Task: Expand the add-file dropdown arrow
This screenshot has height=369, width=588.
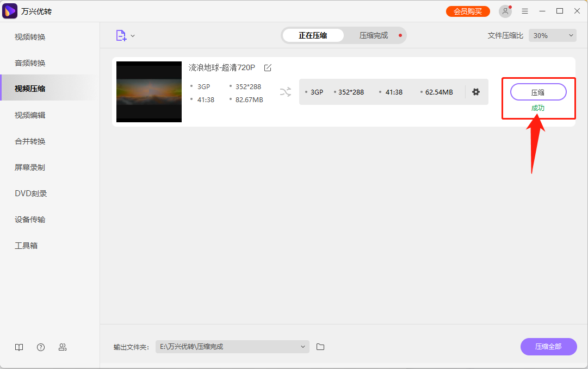Action: [x=132, y=35]
